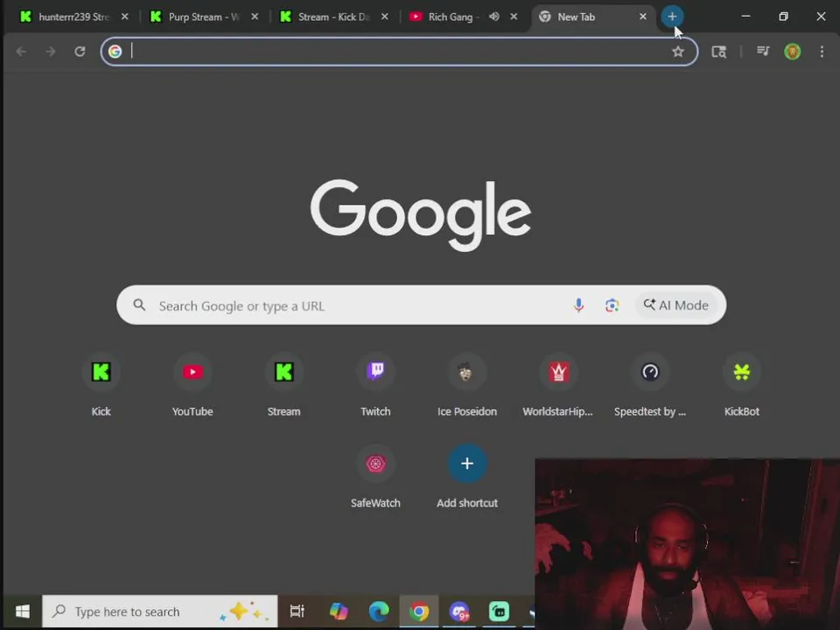
Task: Click the magnifier icon in the Google search box
Action: [139, 305]
